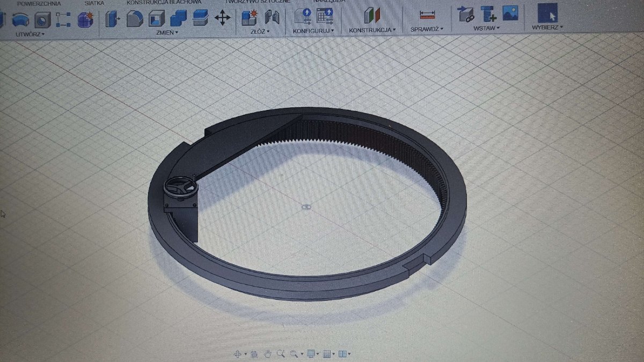Screen dimensions: 644x362
Task: Click the Insert Fastener bolt icon
Action: click(x=488, y=14)
